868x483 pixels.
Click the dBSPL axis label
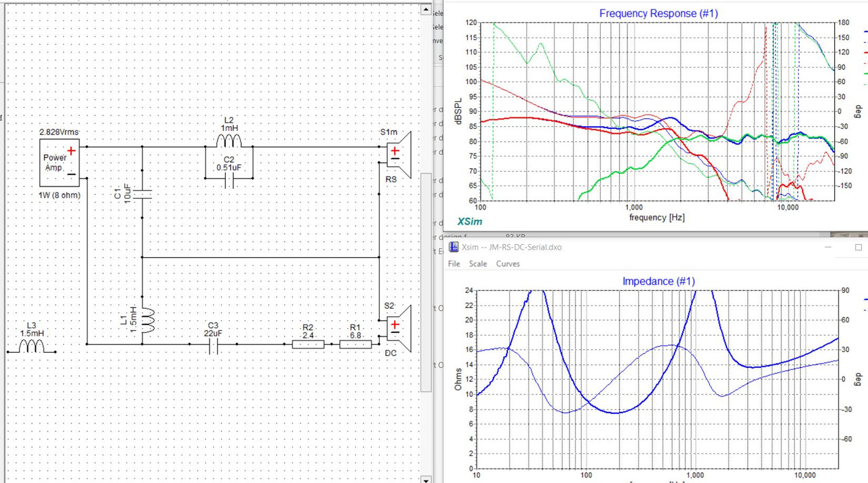click(x=458, y=111)
